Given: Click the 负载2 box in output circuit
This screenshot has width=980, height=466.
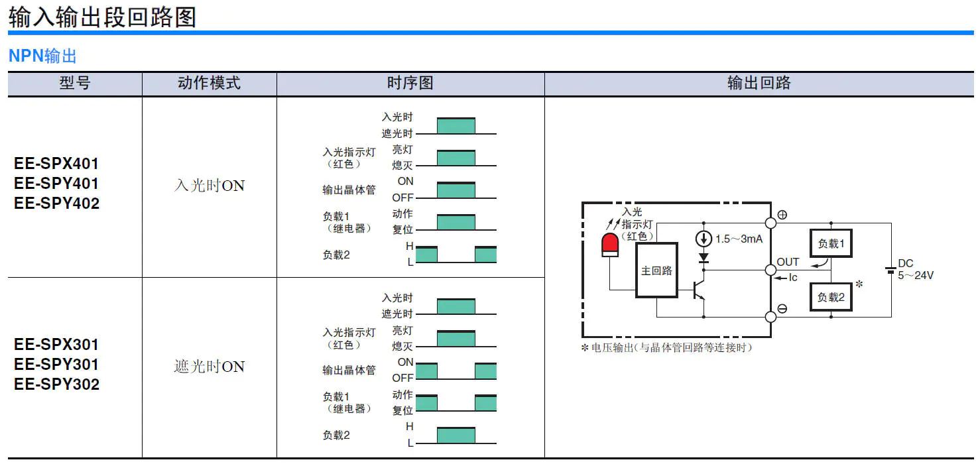Looking at the screenshot, I should tap(831, 297).
